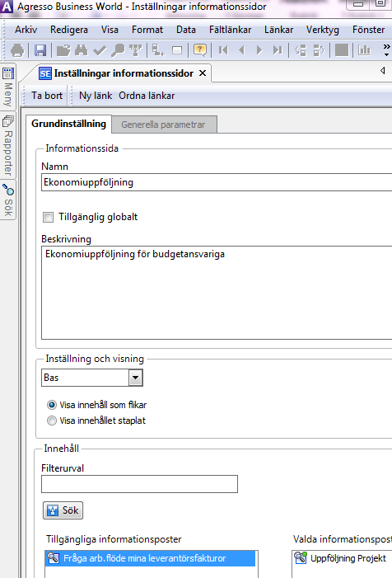Click the open folder toolbar icon

(63, 49)
